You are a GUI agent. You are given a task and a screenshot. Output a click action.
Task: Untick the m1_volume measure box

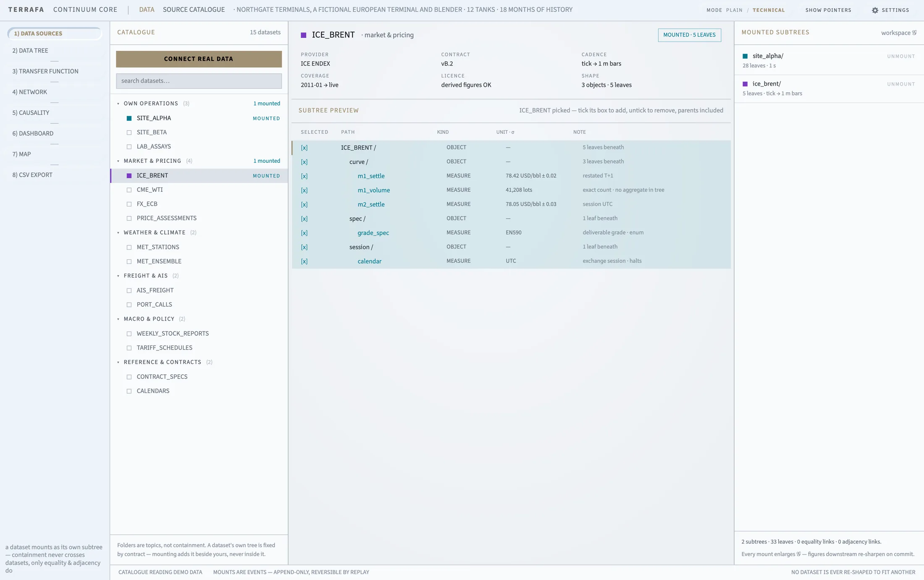[304, 191]
